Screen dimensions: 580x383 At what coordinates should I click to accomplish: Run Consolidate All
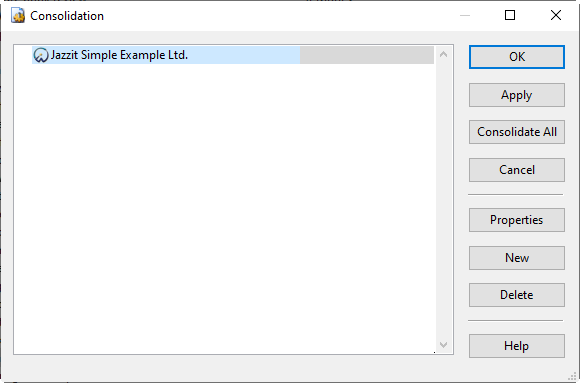517,132
